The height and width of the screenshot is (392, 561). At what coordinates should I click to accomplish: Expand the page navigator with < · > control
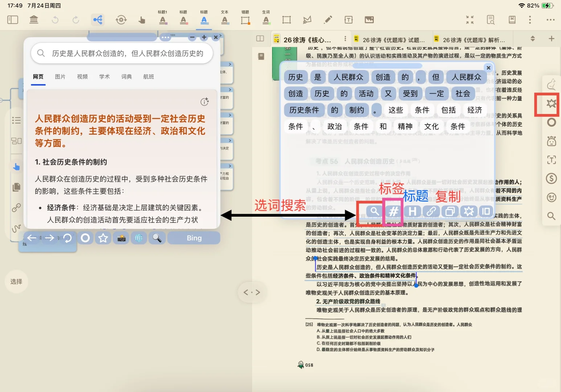(x=252, y=292)
